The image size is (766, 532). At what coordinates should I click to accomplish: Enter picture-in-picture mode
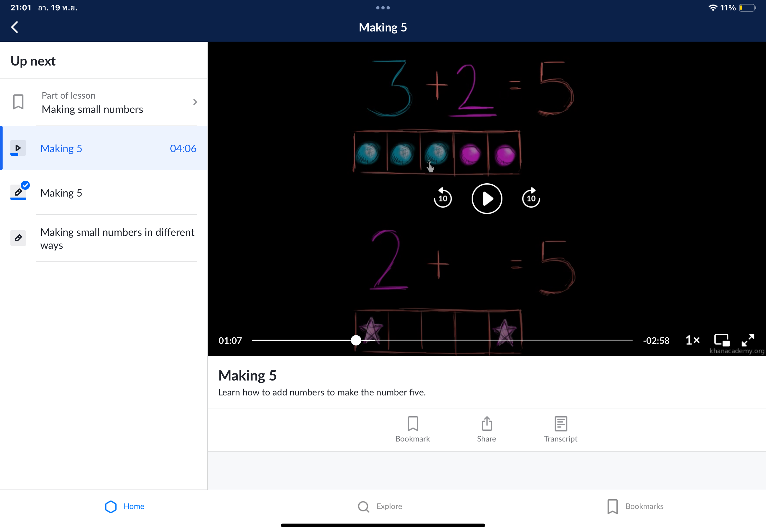click(x=722, y=340)
